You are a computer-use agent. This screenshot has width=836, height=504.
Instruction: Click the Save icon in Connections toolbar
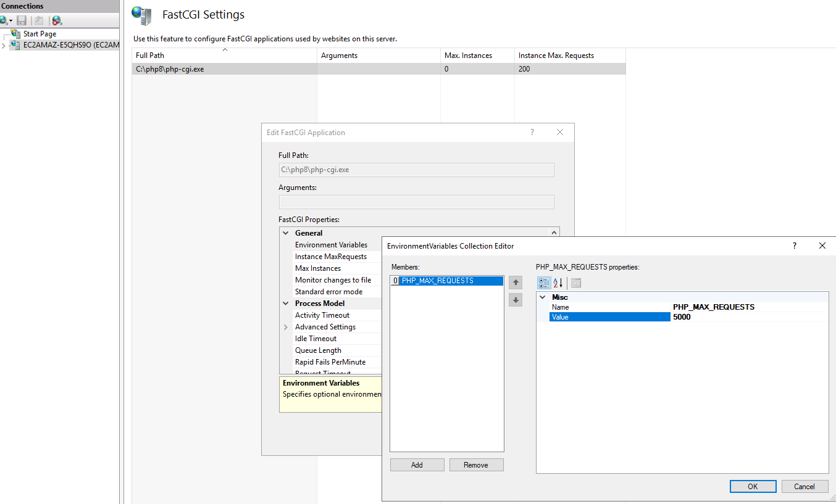pos(22,20)
